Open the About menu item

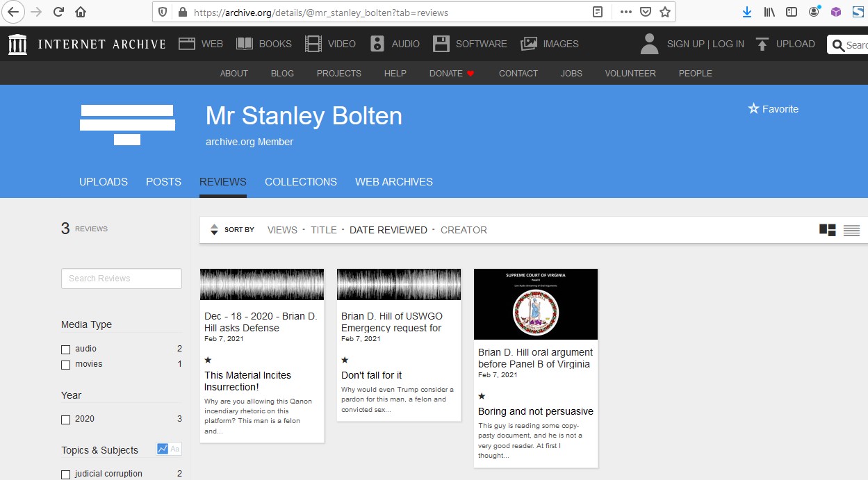[x=234, y=74]
